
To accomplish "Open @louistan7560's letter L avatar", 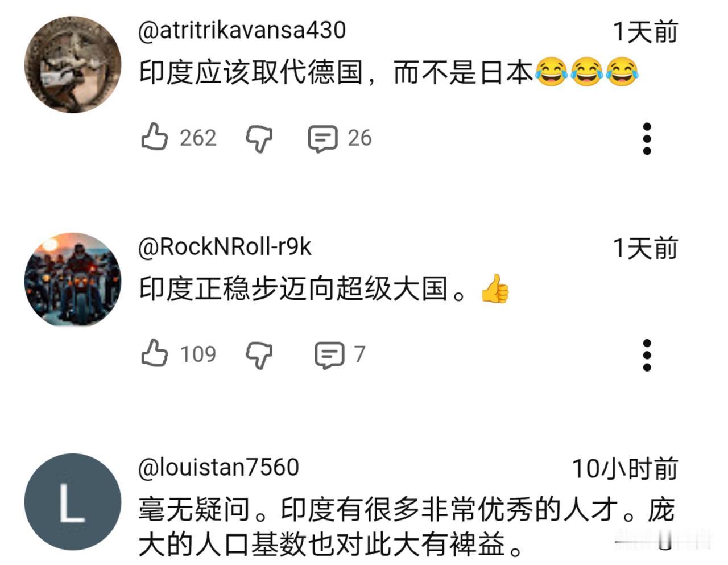I will point(73,502).
